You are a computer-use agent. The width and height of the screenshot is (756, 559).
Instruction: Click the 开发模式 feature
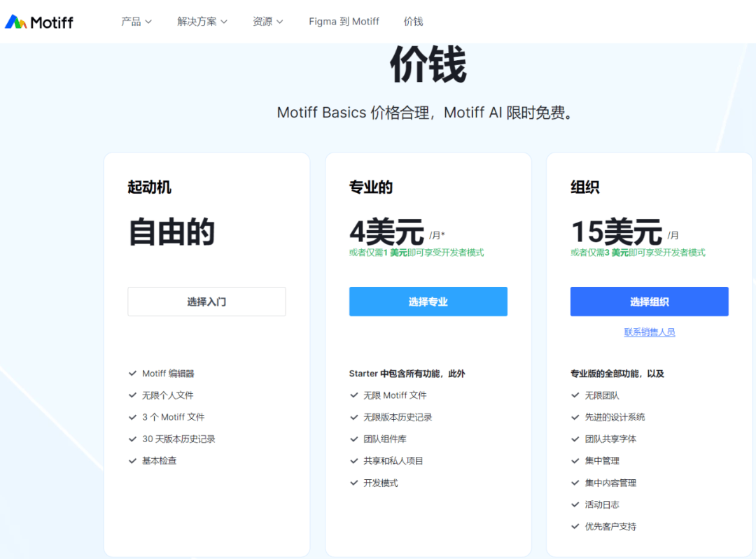(380, 483)
